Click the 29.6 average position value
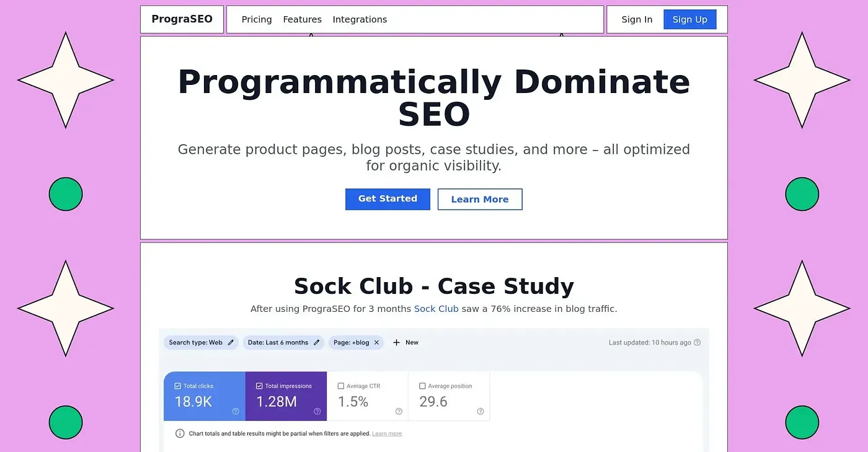Screen dimensions: 868x452 (x=433, y=402)
